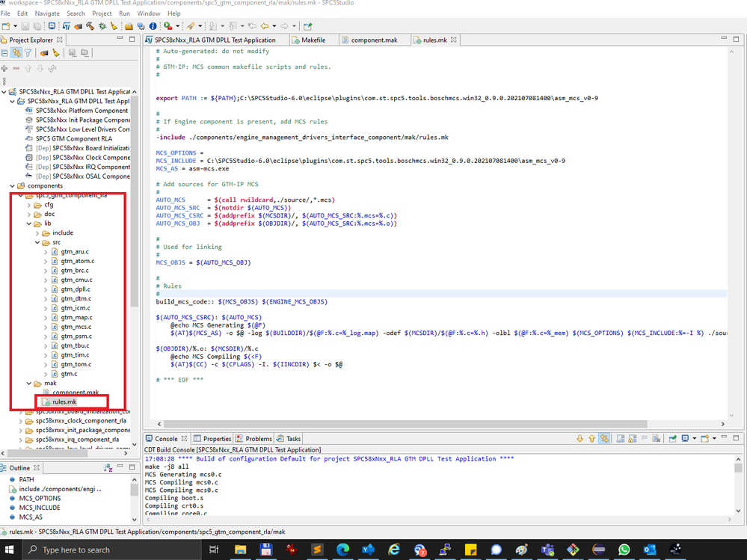
Task: Click the Console scroll up arrow icon
Action: (x=591, y=439)
